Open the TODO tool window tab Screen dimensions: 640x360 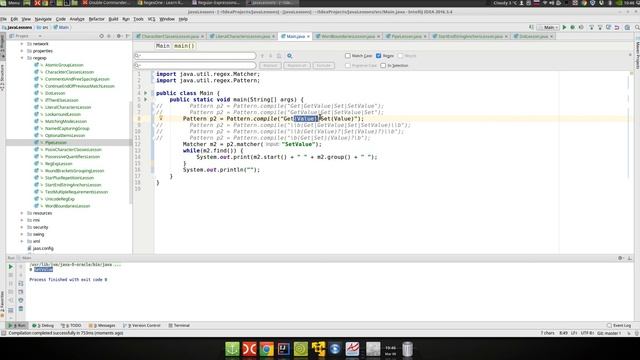tap(71, 325)
